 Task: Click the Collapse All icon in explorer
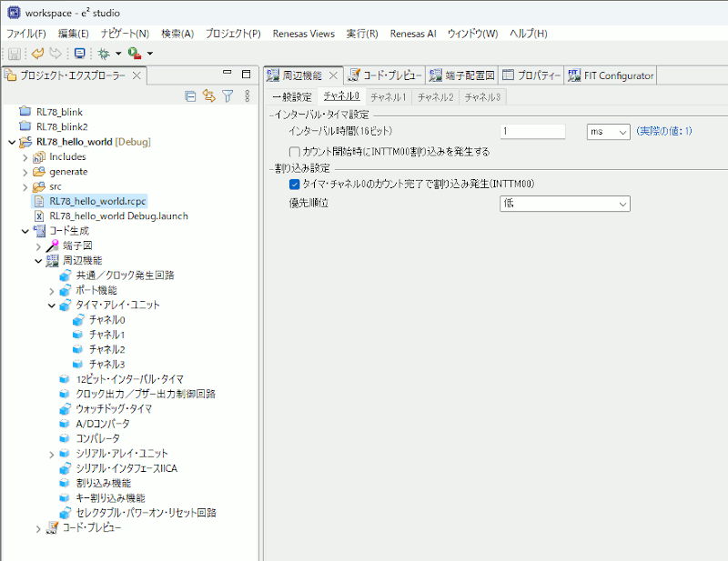coord(190,95)
